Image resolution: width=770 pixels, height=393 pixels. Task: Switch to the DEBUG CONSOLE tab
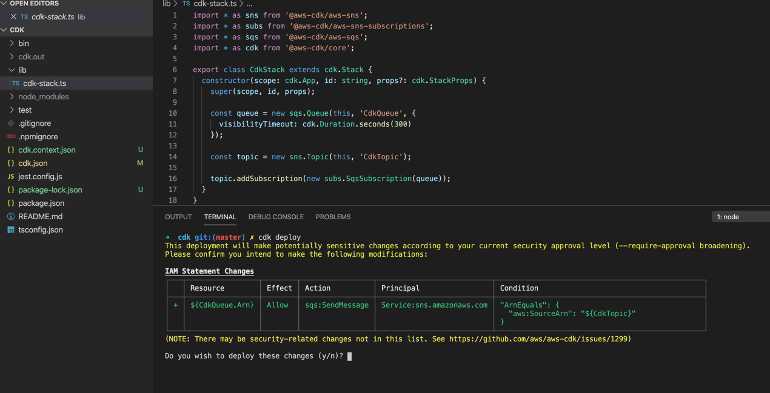(276, 217)
